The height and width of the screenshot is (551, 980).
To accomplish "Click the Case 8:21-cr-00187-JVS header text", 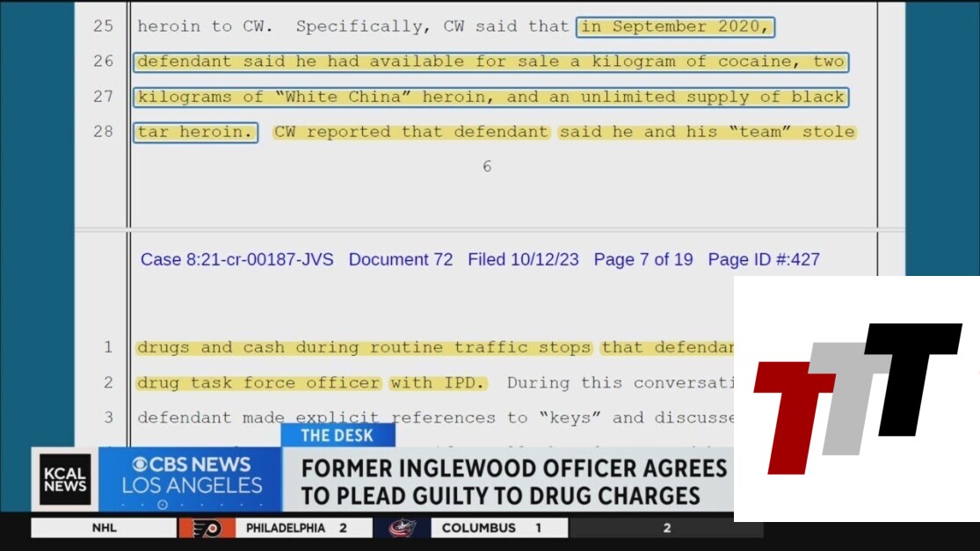I will 237,259.
